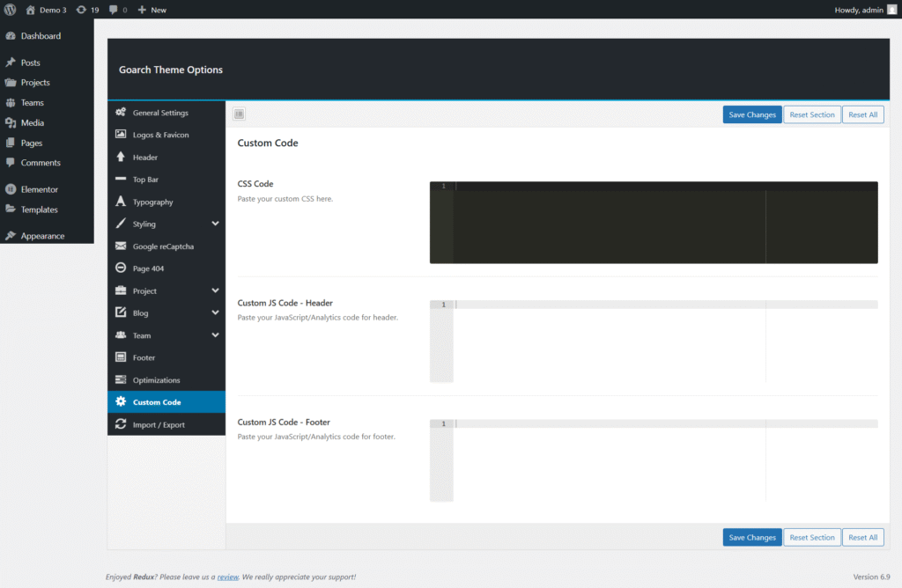Viewport: 902px width, 588px height.
Task: Click the admin avatar icon
Action: click(x=892, y=10)
